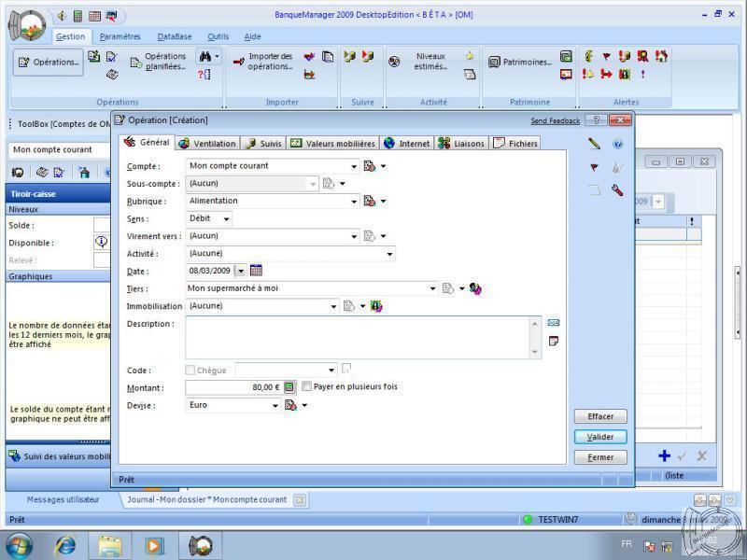Open the Paramètres menu
This screenshot has height=560, width=747.
[120, 36]
